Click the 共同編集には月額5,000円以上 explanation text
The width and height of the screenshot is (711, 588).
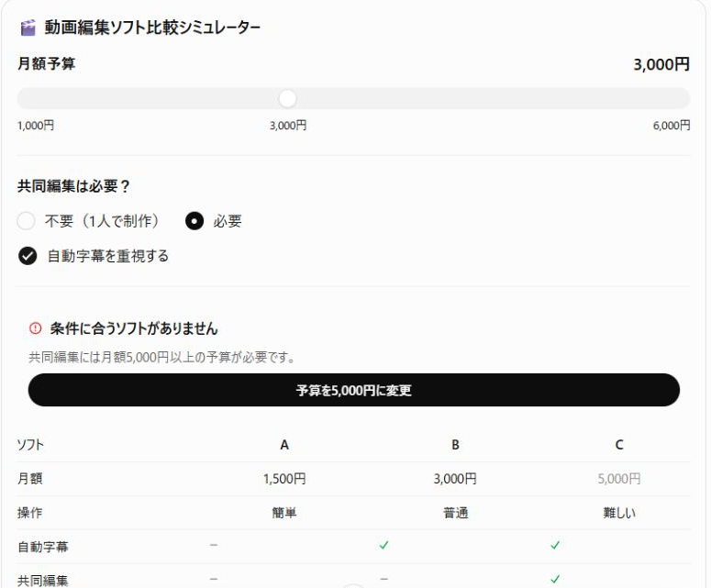(161, 357)
